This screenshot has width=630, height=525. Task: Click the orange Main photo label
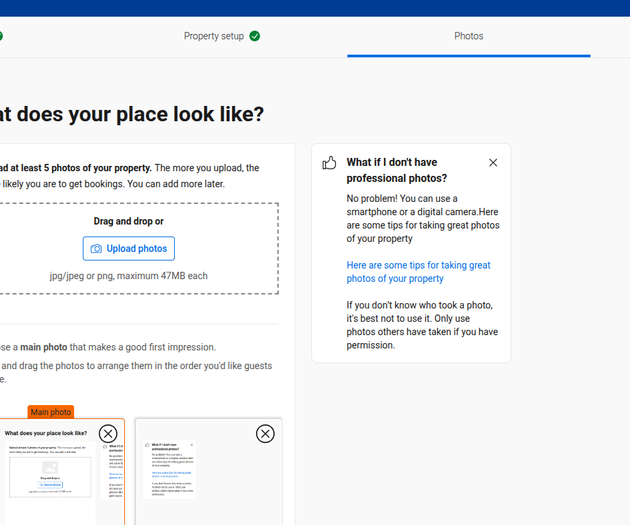click(51, 412)
